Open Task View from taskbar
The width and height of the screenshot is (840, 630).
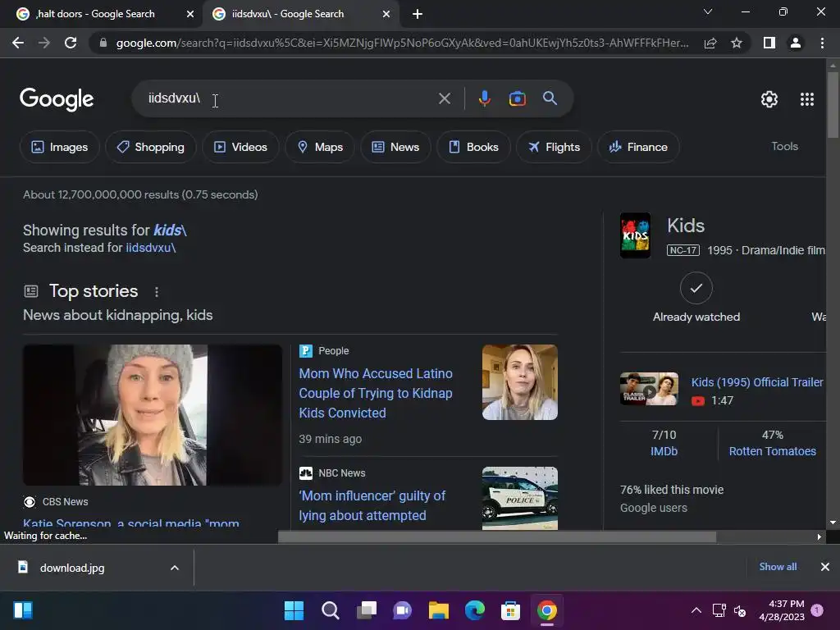point(367,610)
